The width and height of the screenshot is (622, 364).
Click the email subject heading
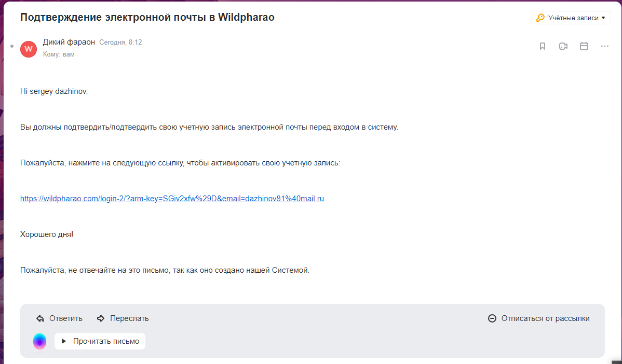[x=147, y=17]
